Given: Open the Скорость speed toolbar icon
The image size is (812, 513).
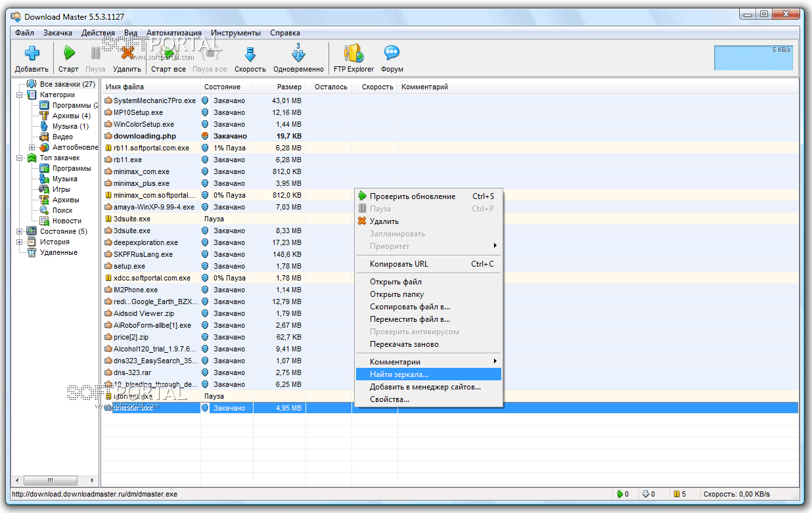Looking at the screenshot, I should pyautogui.click(x=250, y=54).
